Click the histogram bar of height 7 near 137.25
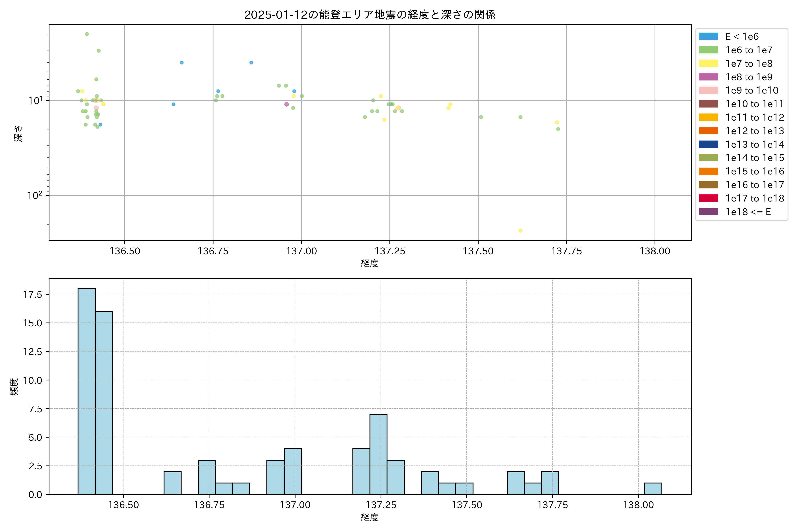 (378, 454)
